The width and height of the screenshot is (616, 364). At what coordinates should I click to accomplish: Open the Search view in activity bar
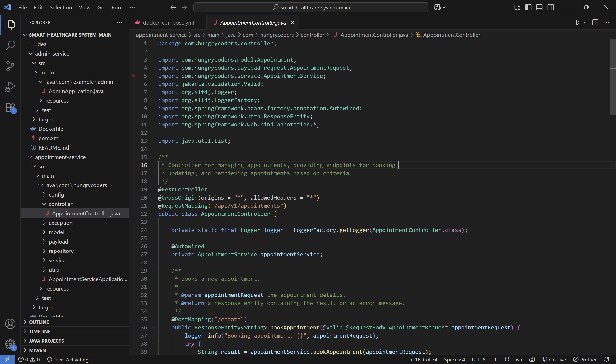pyautogui.click(x=10, y=46)
